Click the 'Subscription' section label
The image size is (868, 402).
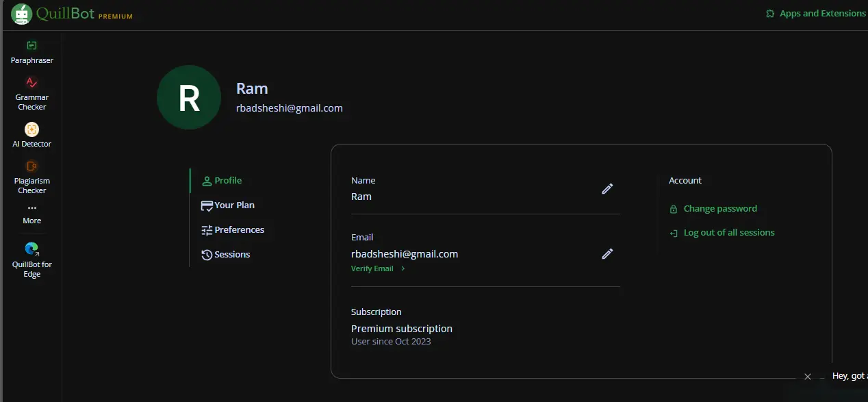[x=376, y=312]
